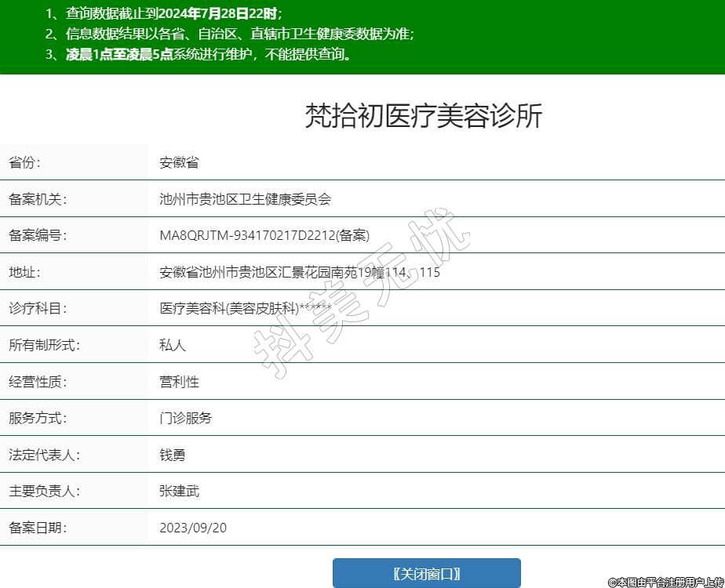Click the 诊疗科目 field label
Viewport: 725px width, 588px height.
click(x=38, y=309)
